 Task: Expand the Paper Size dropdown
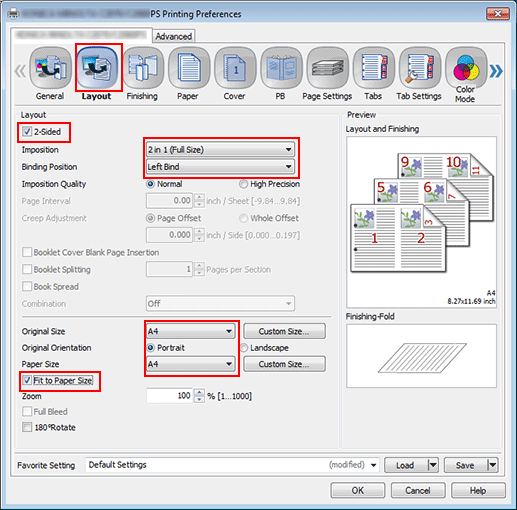(191, 364)
